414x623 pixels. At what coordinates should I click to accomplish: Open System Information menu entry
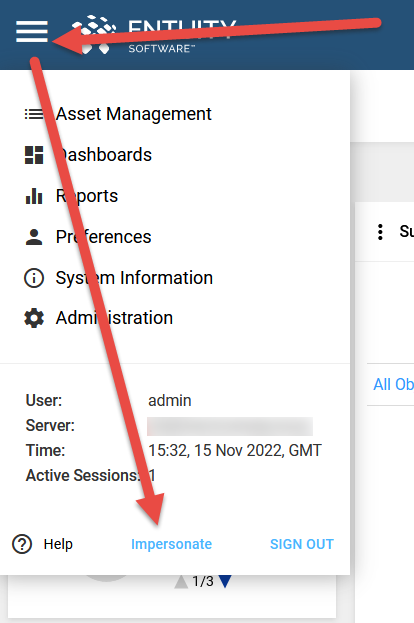134,278
